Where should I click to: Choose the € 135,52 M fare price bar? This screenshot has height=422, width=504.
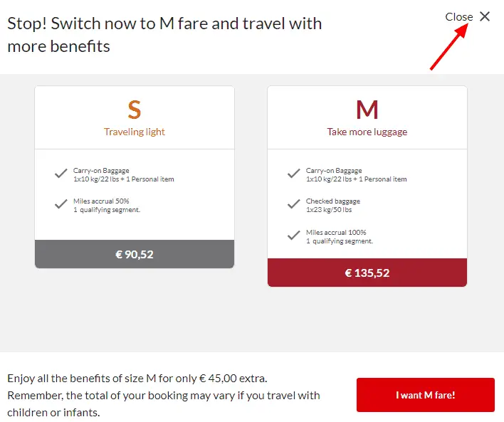point(367,273)
